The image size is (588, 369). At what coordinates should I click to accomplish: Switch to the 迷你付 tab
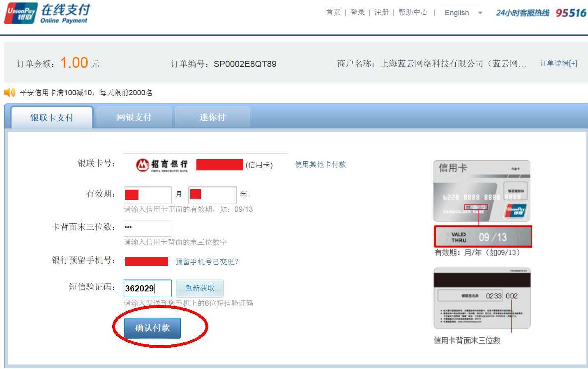212,117
